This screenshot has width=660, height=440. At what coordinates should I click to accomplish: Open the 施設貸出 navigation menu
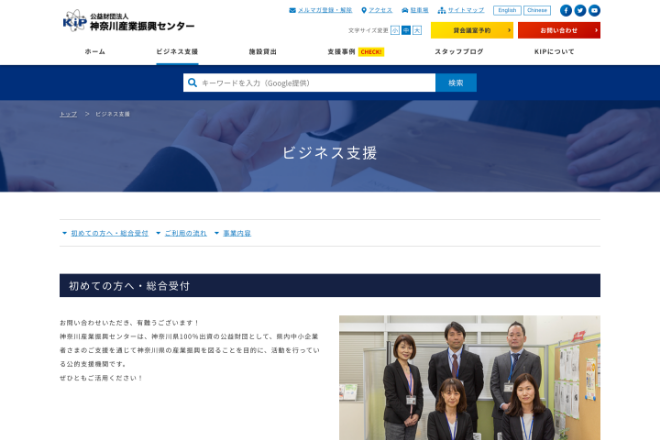click(x=263, y=51)
